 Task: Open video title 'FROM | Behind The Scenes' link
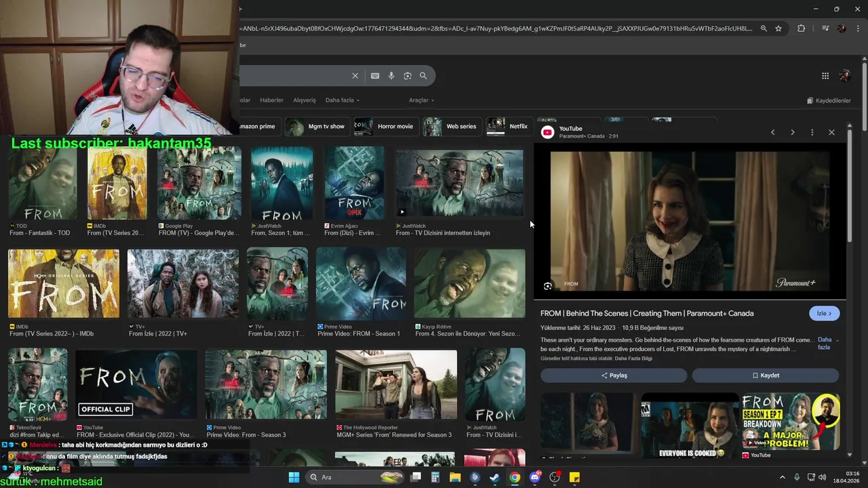[647, 313]
